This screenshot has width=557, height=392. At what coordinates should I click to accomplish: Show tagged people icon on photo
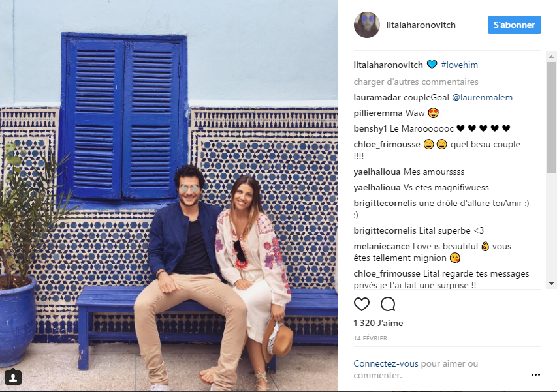(13, 378)
